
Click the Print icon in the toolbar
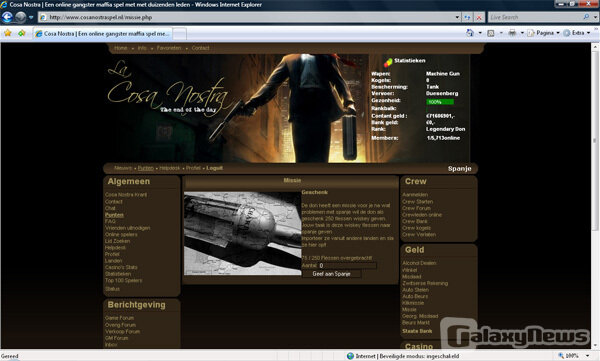click(x=512, y=33)
